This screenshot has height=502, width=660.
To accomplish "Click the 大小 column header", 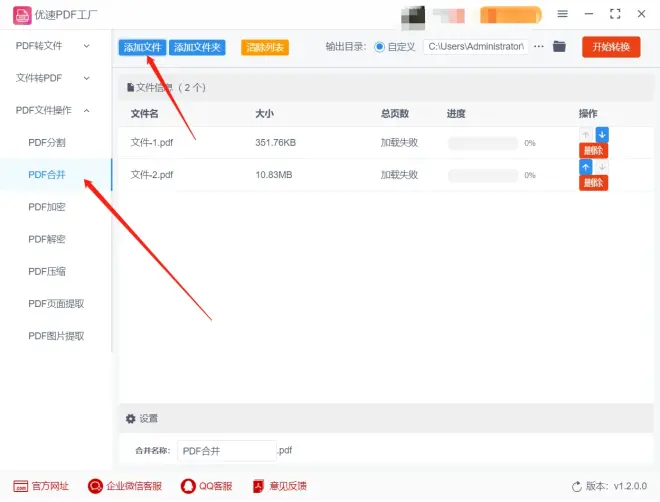I will coord(264,114).
